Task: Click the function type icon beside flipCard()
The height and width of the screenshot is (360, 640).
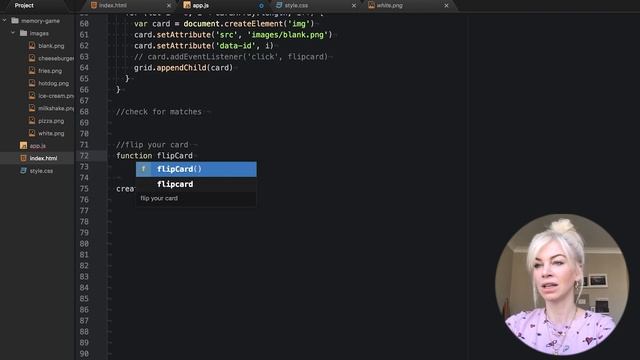Action: (143, 169)
